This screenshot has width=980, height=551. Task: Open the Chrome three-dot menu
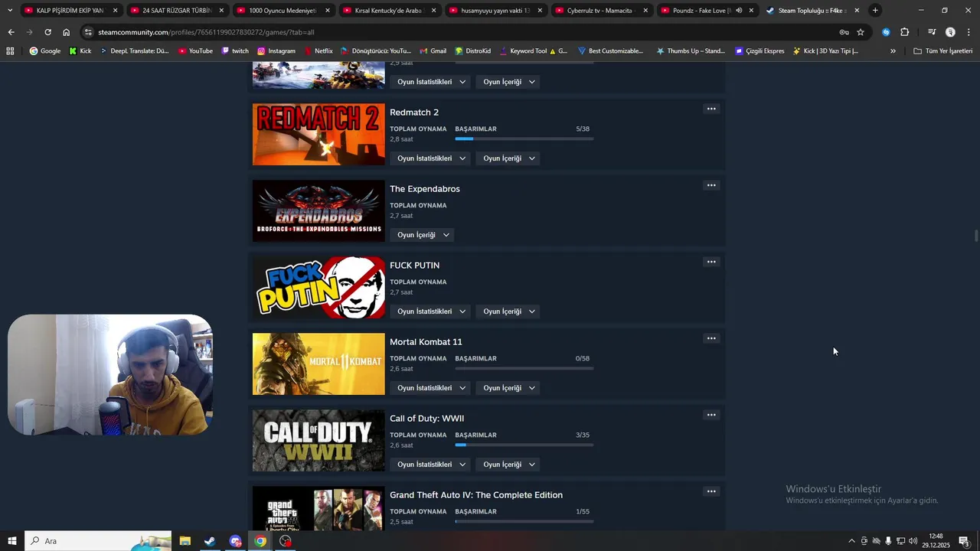tap(969, 32)
